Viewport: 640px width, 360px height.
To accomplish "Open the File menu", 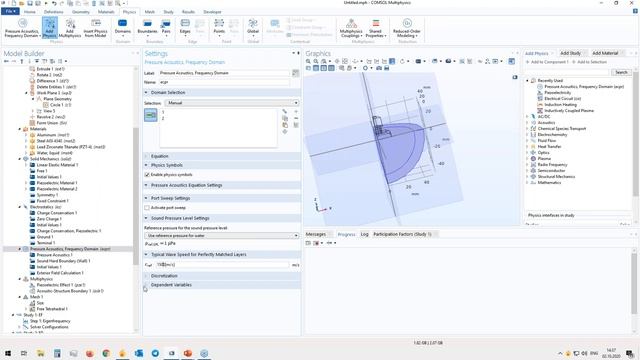I will tap(10, 11).
